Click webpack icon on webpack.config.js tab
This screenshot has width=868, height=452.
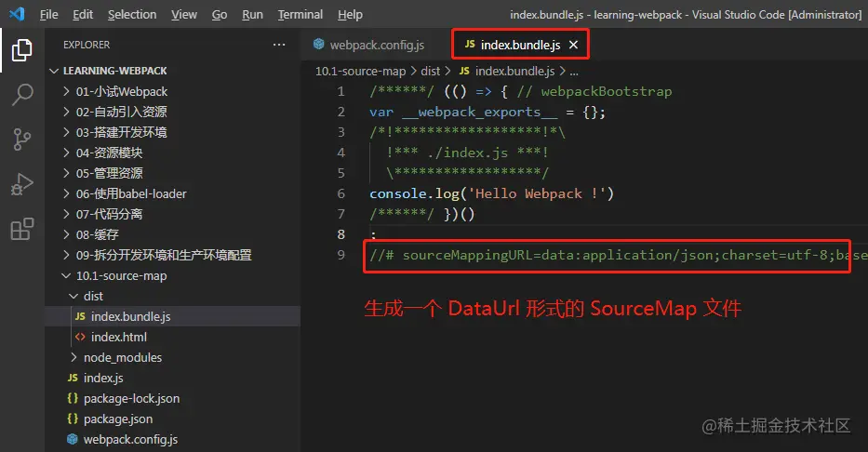click(x=318, y=45)
